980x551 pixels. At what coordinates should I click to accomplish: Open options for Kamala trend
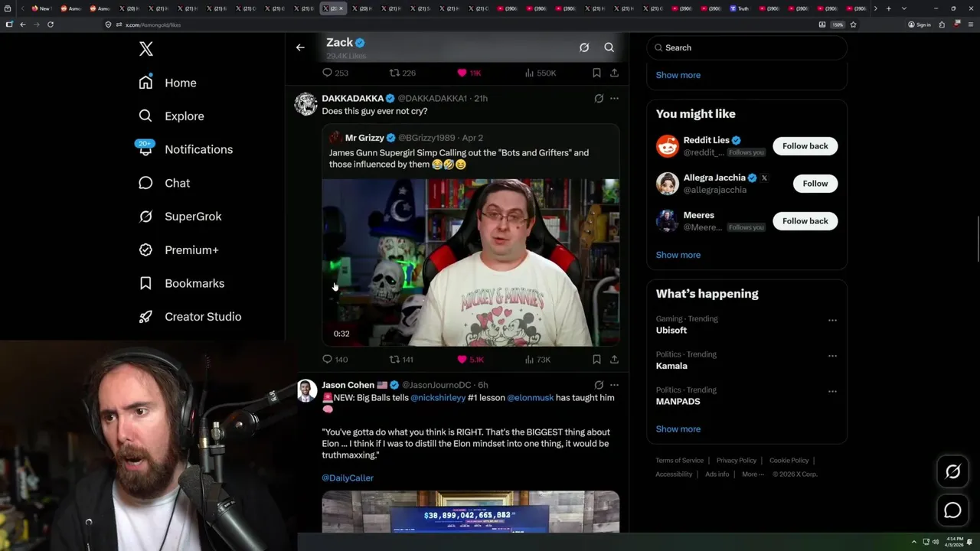pyautogui.click(x=832, y=356)
